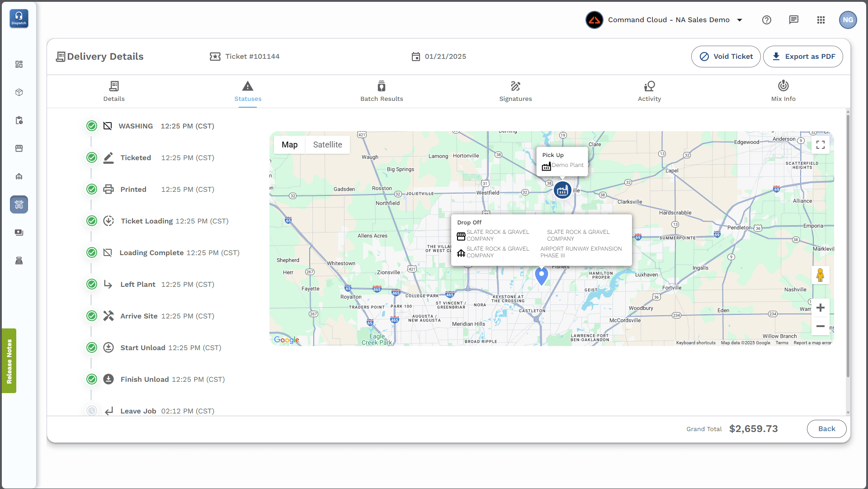Click the Left Plant green checkmark
This screenshot has width=868, height=489.
[x=92, y=284]
